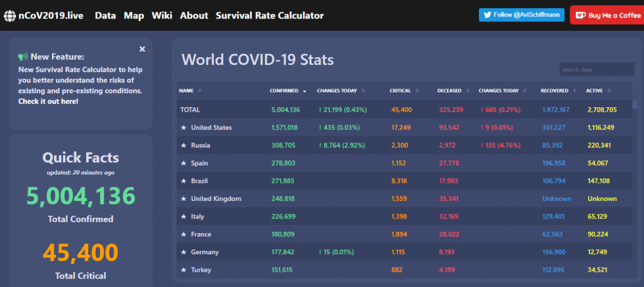Star the Spain row
The height and width of the screenshot is (287, 644).
[x=184, y=163]
